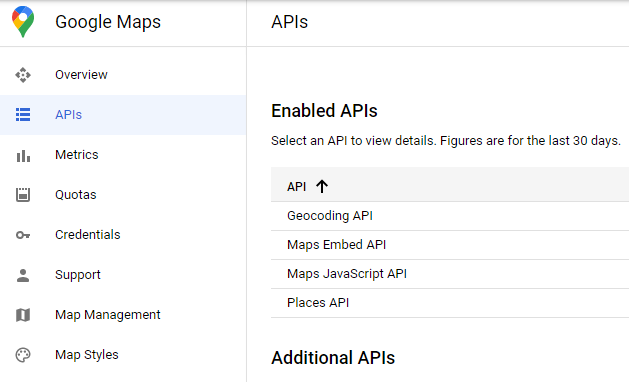Click the Overview hexagon icon
This screenshot has height=382, width=629.
pyautogui.click(x=23, y=75)
